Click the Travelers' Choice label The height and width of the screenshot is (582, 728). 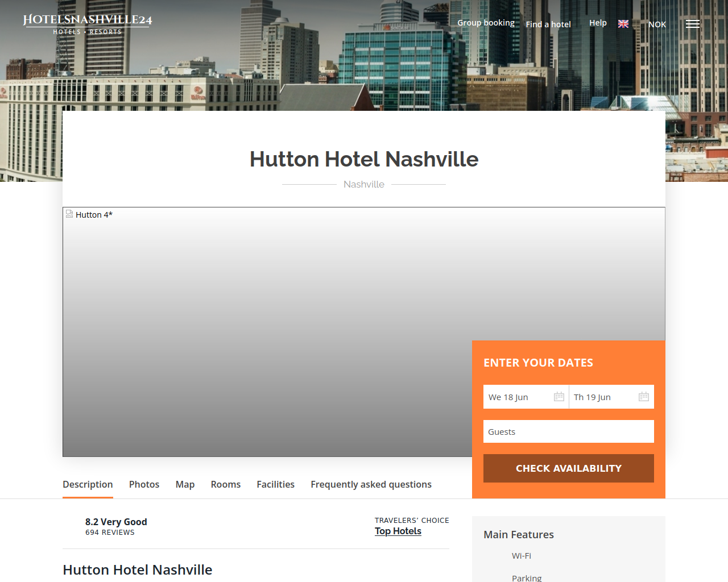click(x=412, y=520)
